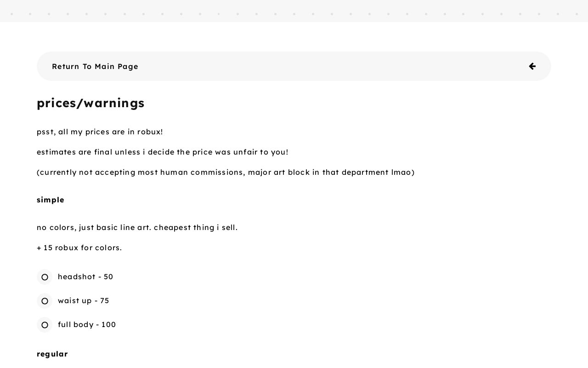Expand the simple pricing section
The image size is (588, 368).
click(51, 200)
